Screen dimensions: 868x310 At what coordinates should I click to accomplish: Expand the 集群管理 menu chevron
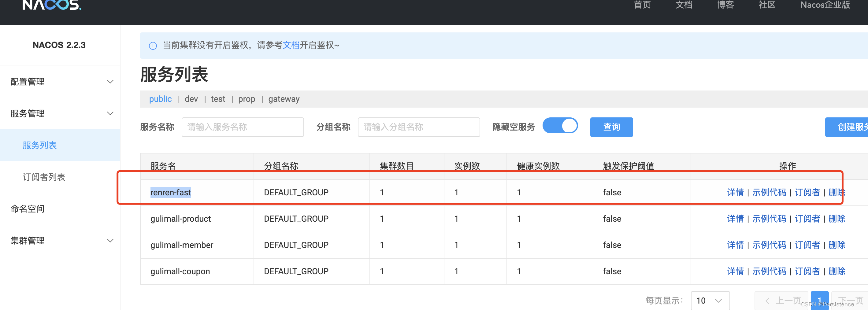pos(110,241)
